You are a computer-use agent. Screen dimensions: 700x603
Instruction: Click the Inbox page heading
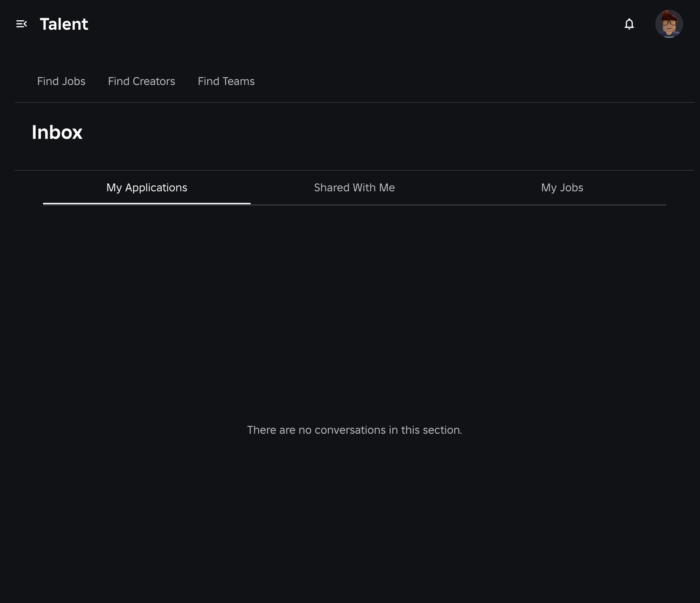[x=57, y=133]
